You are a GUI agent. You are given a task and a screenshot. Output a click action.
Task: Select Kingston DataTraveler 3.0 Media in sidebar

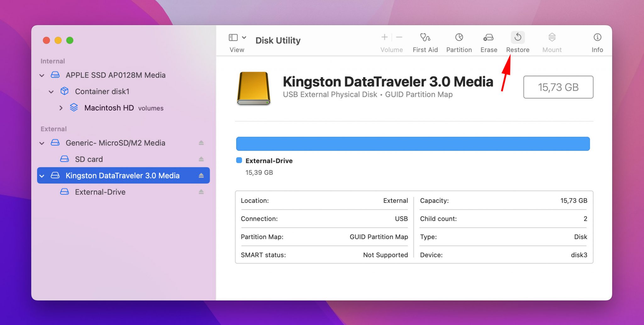pos(123,175)
